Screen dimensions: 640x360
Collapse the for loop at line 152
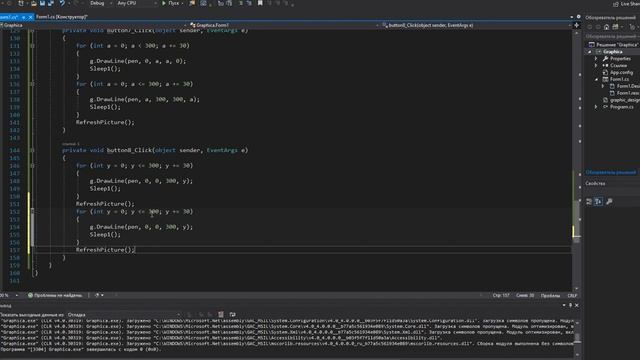click(x=32, y=211)
